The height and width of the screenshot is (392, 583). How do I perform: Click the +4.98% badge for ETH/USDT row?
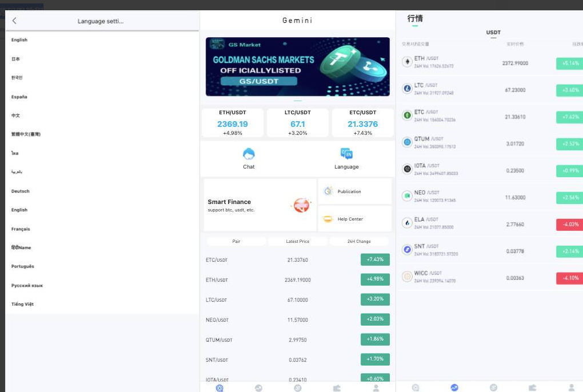click(x=375, y=279)
